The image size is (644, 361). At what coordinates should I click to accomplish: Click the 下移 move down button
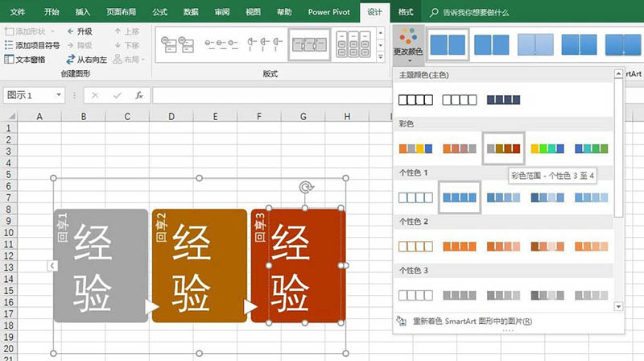coord(127,45)
